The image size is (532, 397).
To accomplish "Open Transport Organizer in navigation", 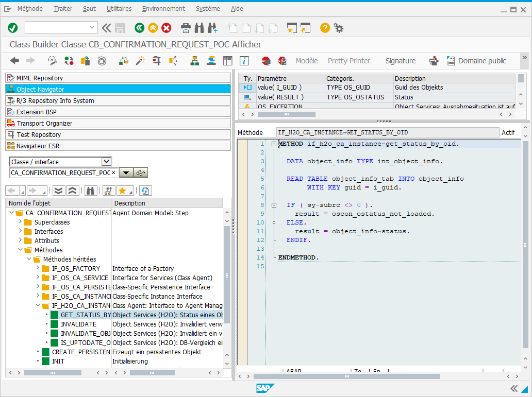I will click(x=118, y=124).
